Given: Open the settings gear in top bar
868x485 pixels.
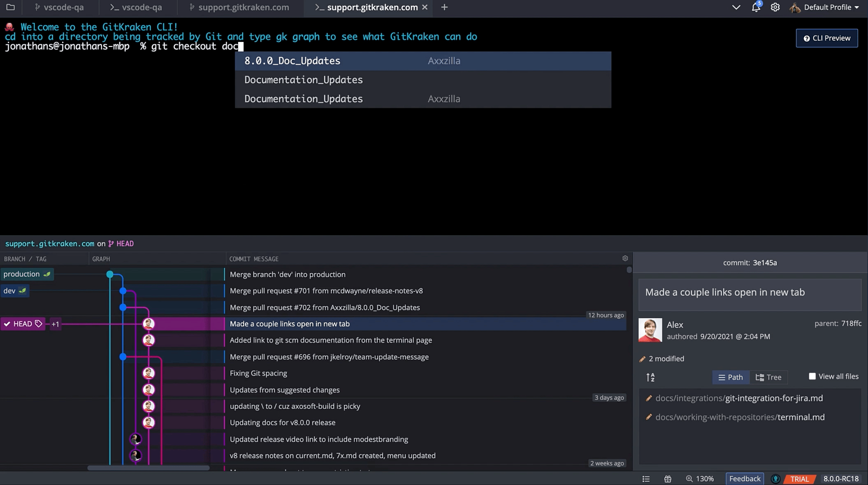Looking at the screenshot, I should click(x=775, y=7).
